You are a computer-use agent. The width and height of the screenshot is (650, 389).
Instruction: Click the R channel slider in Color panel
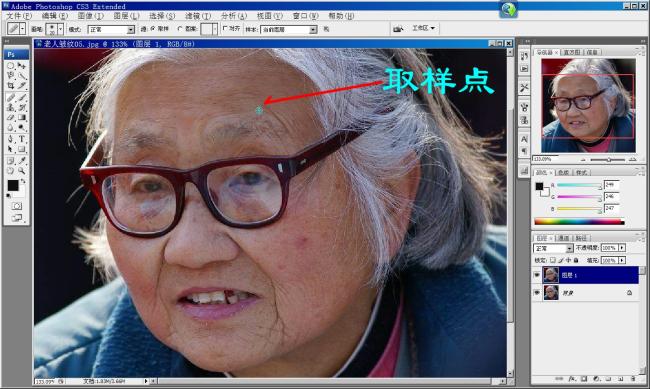click(579, 185)
